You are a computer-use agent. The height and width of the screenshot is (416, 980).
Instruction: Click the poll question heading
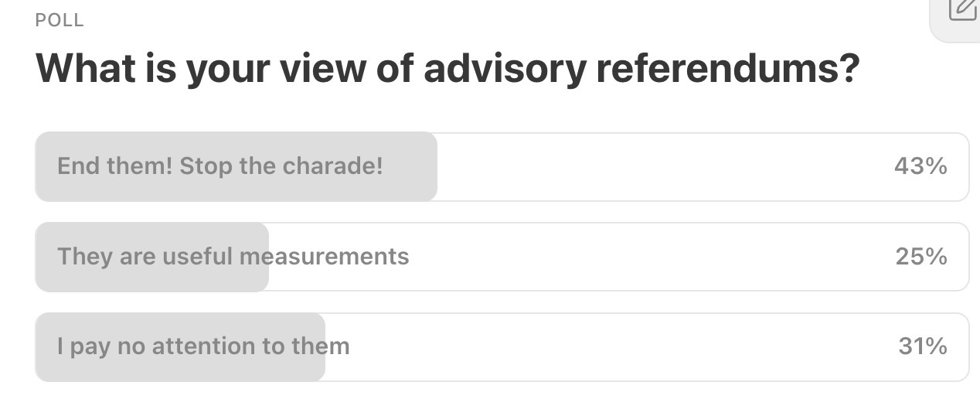click(447, 70)
